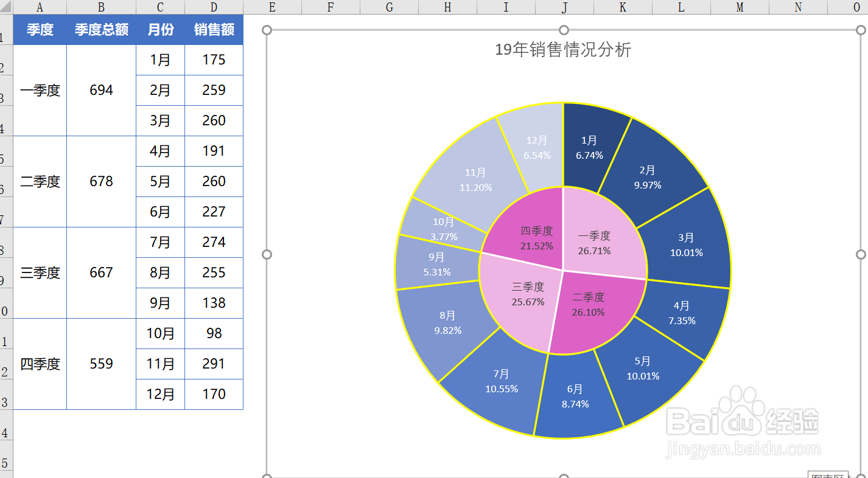Click the 12月 month cell in table
The image size is (868, 478).
coord(161,395)
